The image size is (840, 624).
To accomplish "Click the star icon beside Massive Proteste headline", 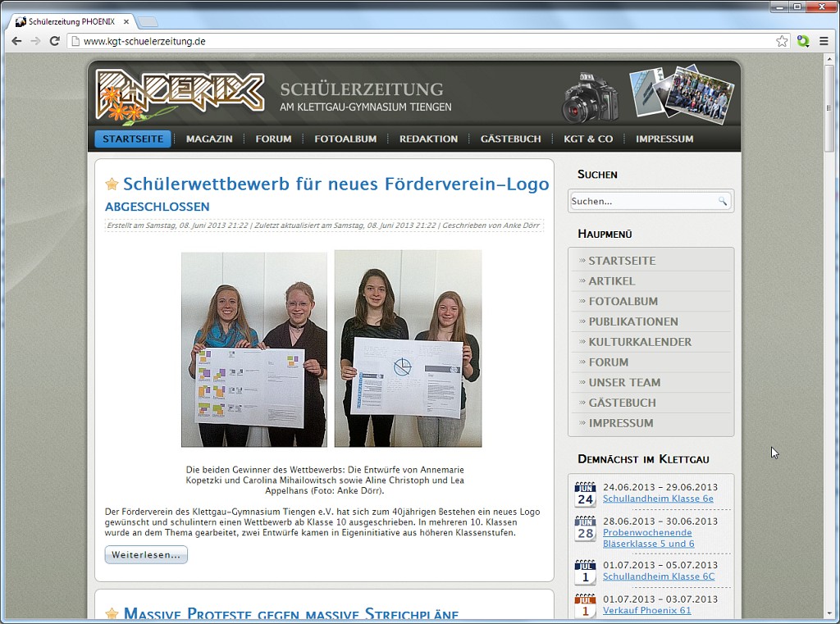I will click(112, 613).
